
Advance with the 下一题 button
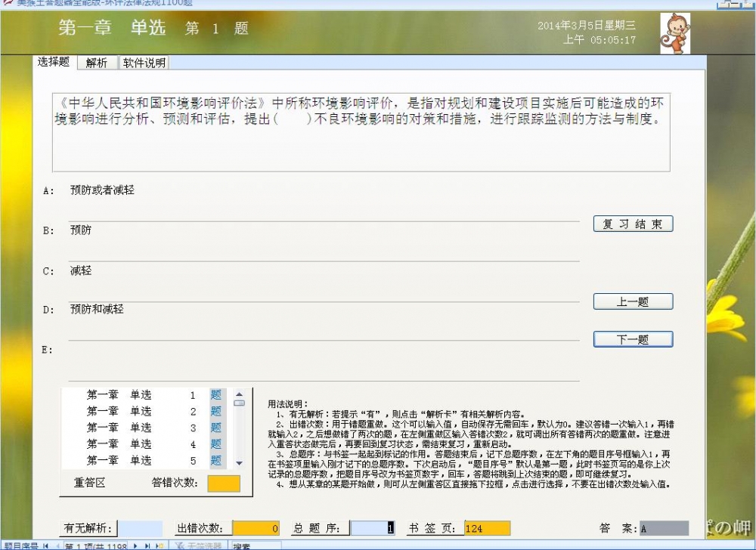(633, 339)
